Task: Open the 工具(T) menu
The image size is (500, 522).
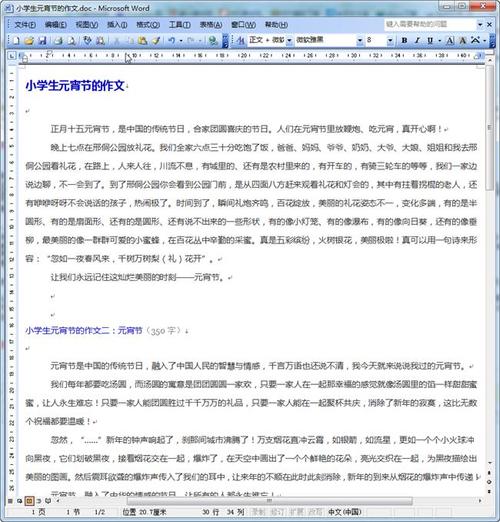Action: click(x=180, y=25)
